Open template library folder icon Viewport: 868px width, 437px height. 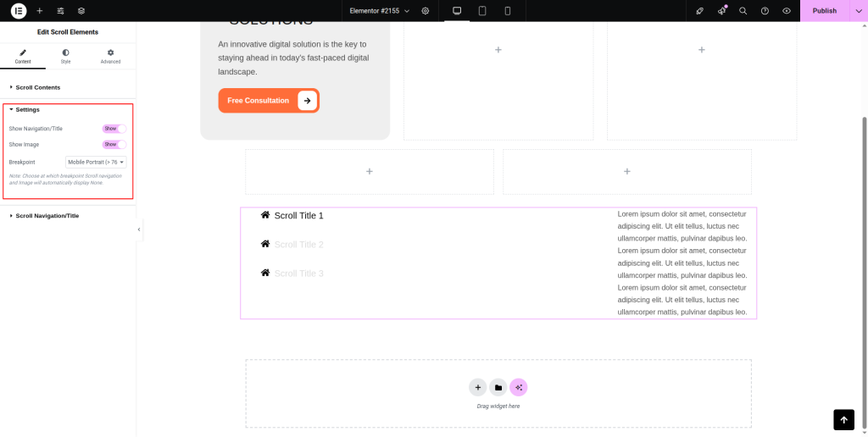click(x=498, y=388)
